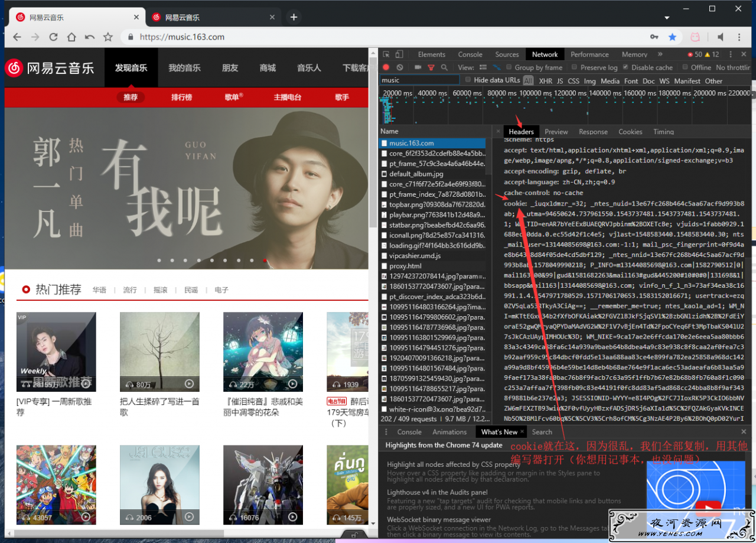Uncheck Disable cache checkbox
The height and width of the screenshot is (543, 756).
tap(625, 67)
